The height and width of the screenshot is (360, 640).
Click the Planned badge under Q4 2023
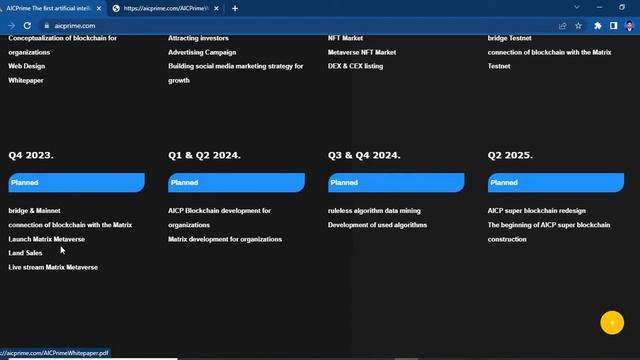(x=76, y=182)
